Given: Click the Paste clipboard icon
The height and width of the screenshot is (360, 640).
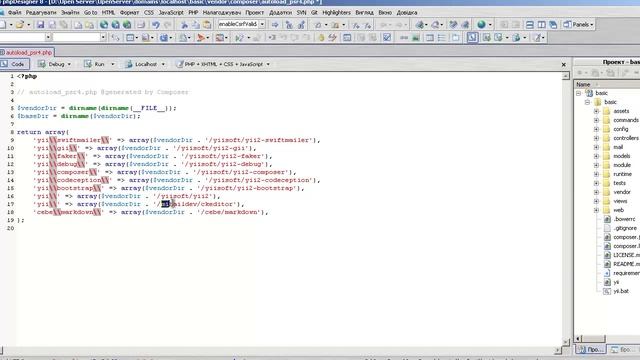Looking at the screenshot, I should tap(207, 24).
